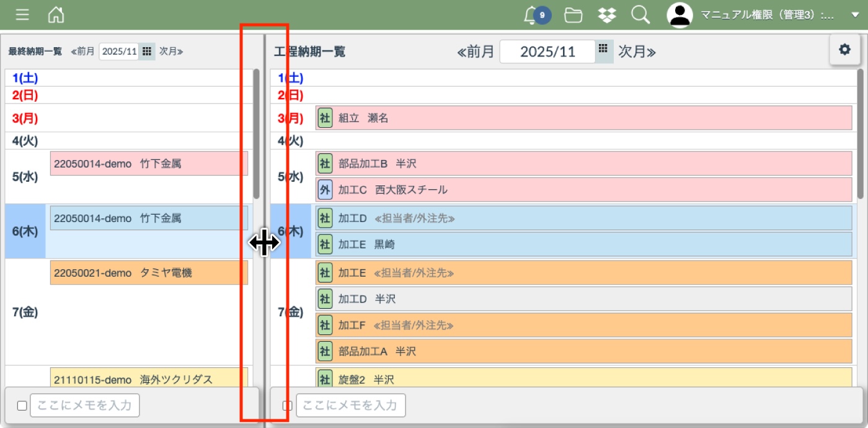868x428 pixels.
Task: Click the right panel memo input field
Action: (351, 406)
